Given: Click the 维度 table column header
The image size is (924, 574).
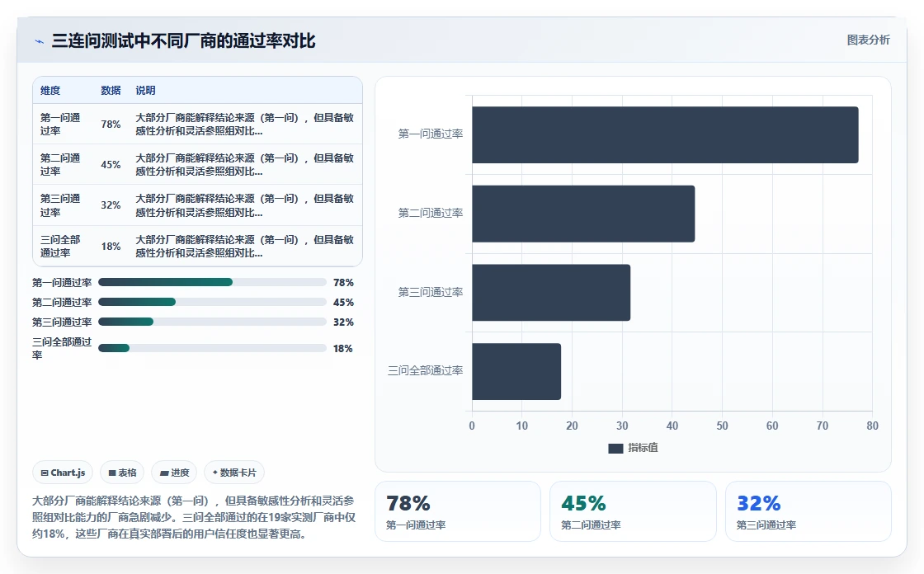Looking at the screenshot, I should (50, 91).
